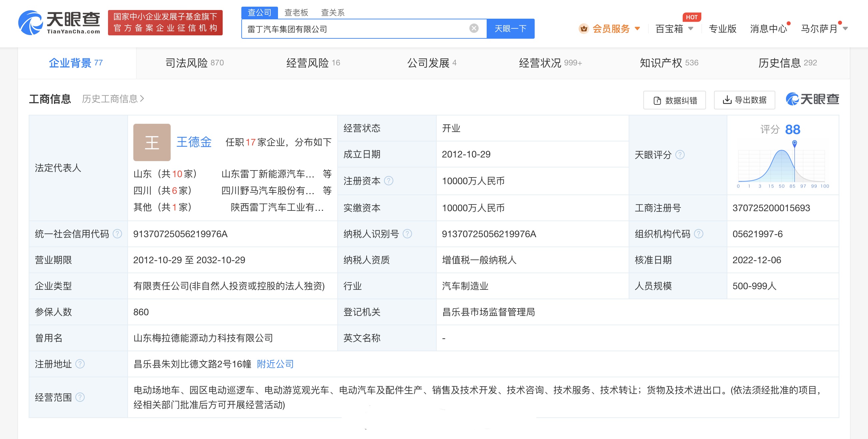Click question icon next to 组织机构代码
Screen dimensions: 868x439
(x=699, y=234)
